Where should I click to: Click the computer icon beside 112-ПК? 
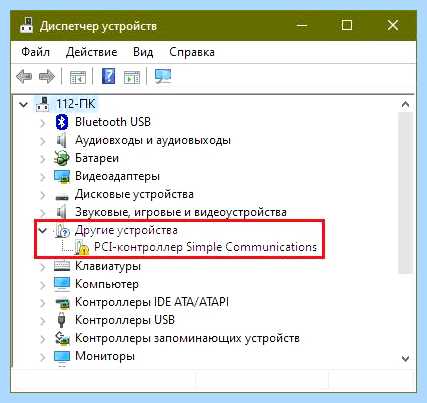[43, 104]
